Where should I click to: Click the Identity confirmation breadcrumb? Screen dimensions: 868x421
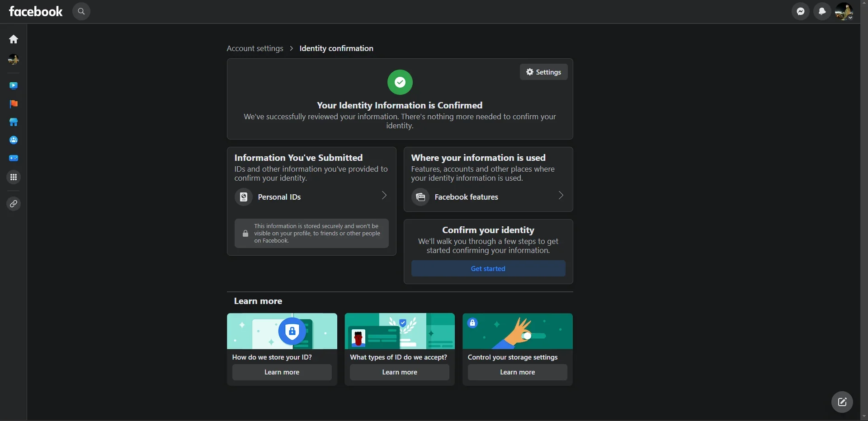pos(336,48)
